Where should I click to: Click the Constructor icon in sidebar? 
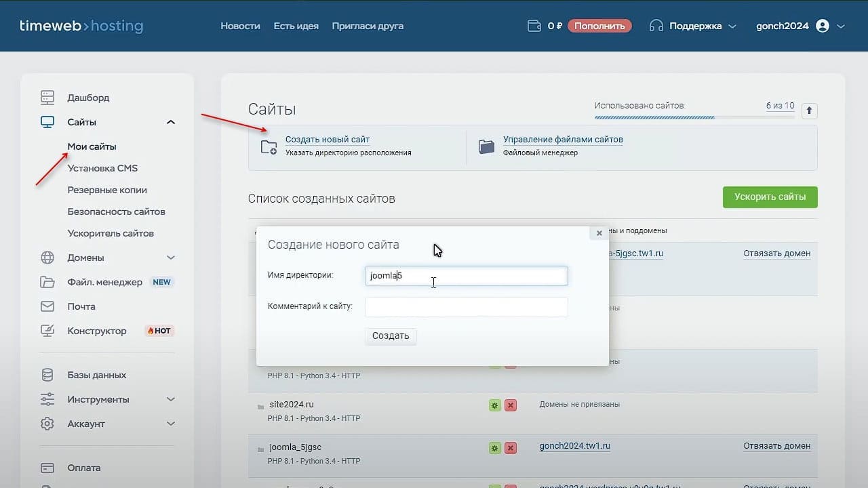tap(47, 331)
